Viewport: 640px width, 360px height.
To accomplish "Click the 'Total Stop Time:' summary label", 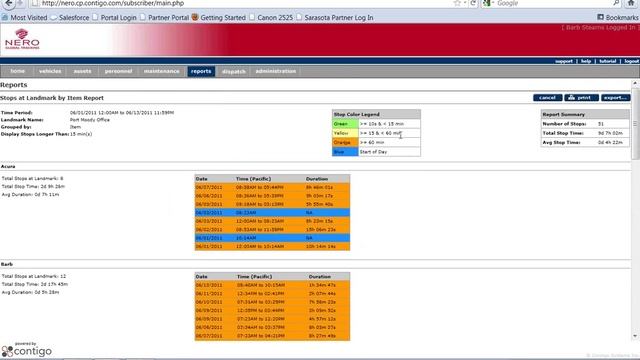I will coord(563,133).
